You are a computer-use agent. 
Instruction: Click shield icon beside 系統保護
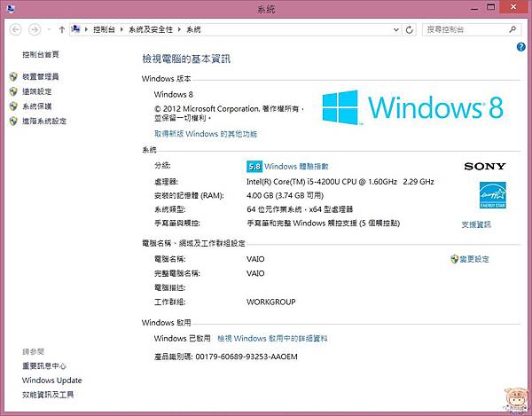tap(13, 106)
